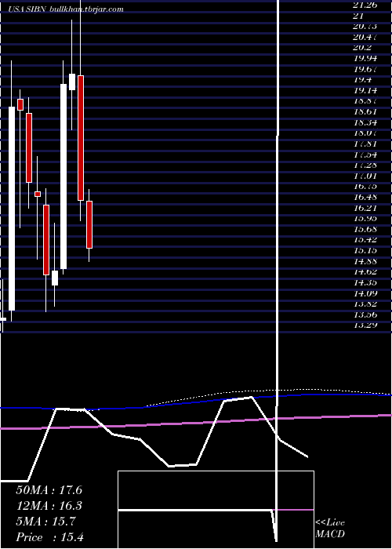Click the 50MA : 17.6 label
This screenshot has height=549, width=392.
(x=49, y=490)
